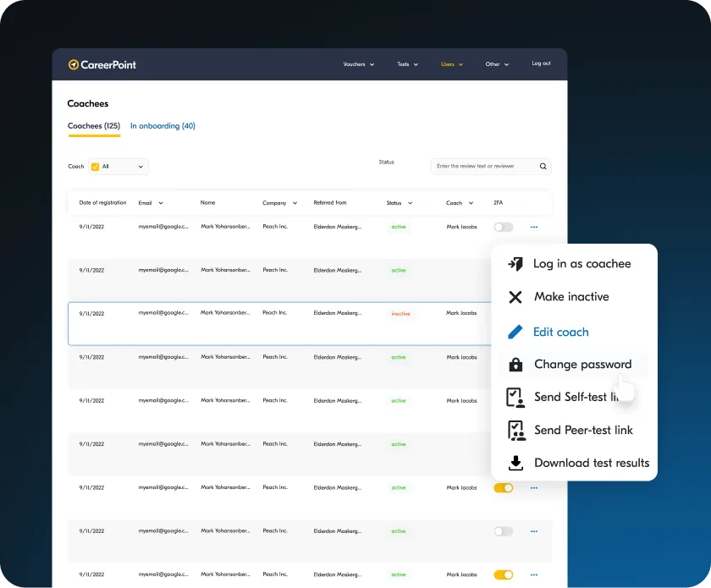Click the CareerPoint logo icon

[74, 65]
